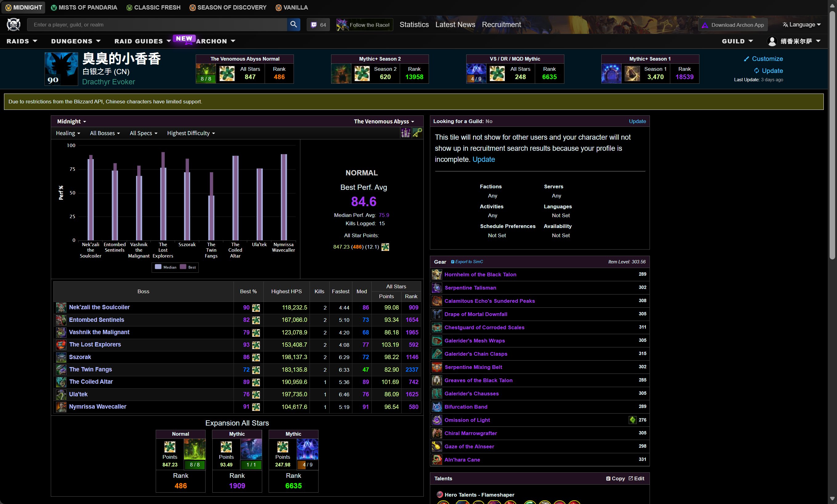Click The Coiled Altar boss icon
837x504 pixels.
pyautogui.click(x=61, y=382)
